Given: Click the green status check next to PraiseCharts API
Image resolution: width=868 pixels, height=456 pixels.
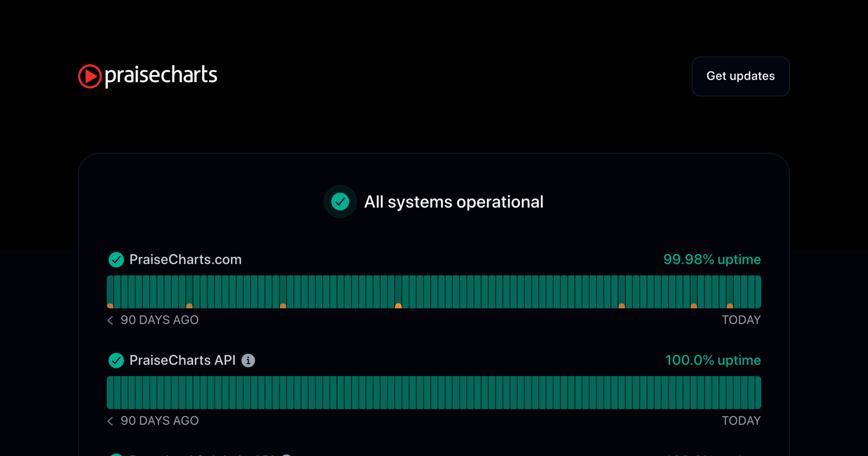Looking at the screenshot, I should pos(116,360).
